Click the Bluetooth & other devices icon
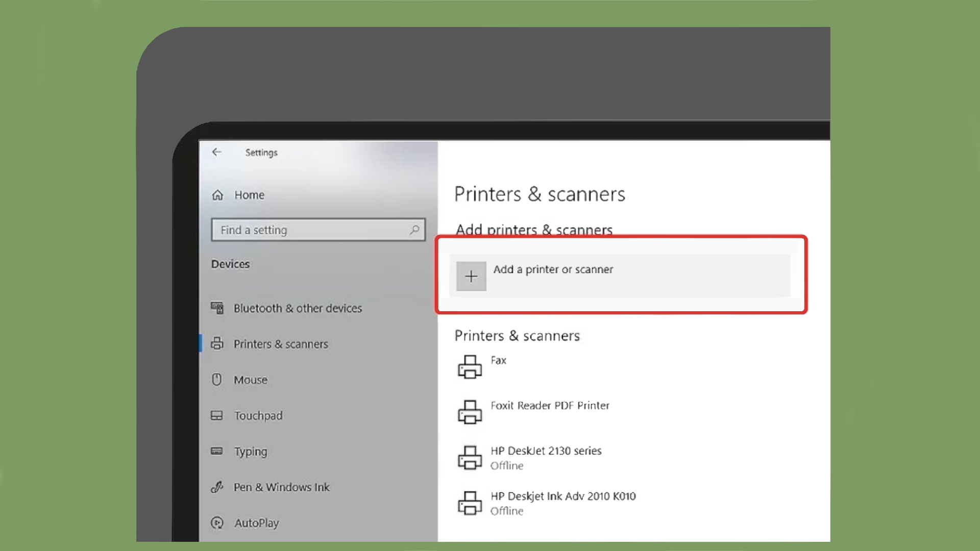980x551 pixels. pos(217,308)
